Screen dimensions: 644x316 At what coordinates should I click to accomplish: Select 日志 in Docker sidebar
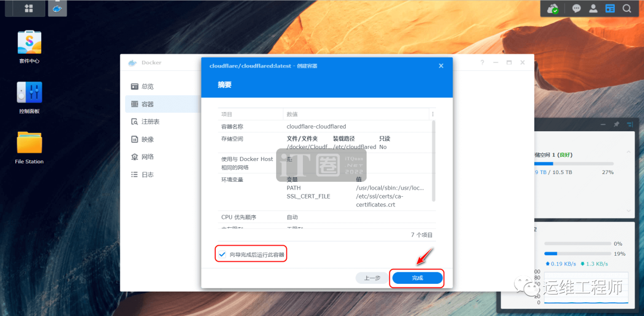point(163,174)
